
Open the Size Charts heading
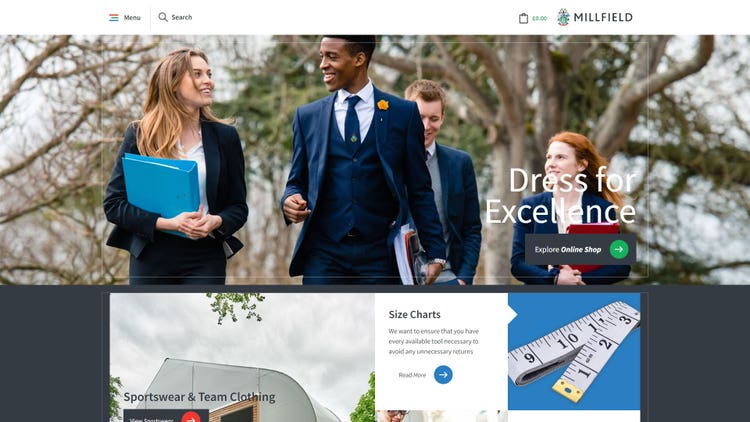(414, 314)
